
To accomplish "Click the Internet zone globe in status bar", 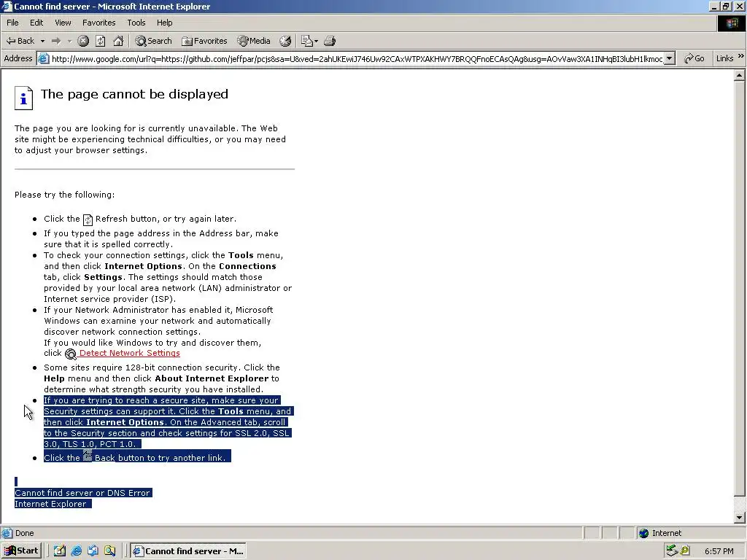I will coord(644,533).
